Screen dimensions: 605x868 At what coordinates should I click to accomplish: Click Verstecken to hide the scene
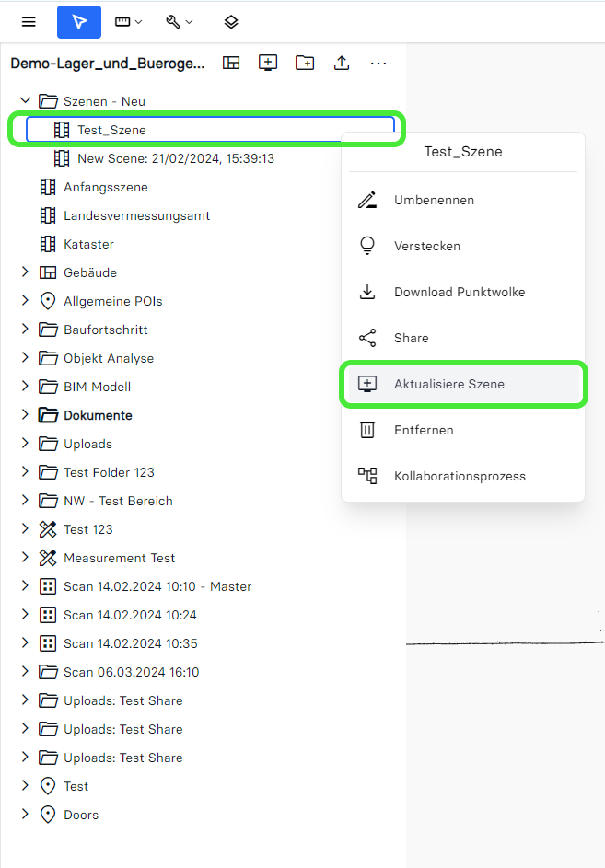(x=426, y=246)
